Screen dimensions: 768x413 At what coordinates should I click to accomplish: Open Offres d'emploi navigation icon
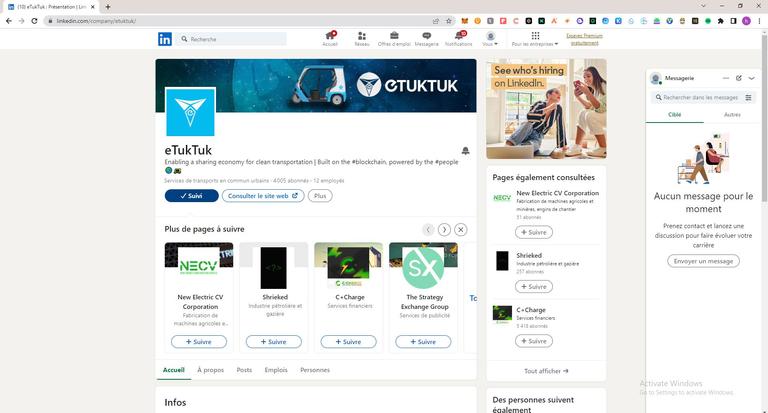[x=394, y=39]
